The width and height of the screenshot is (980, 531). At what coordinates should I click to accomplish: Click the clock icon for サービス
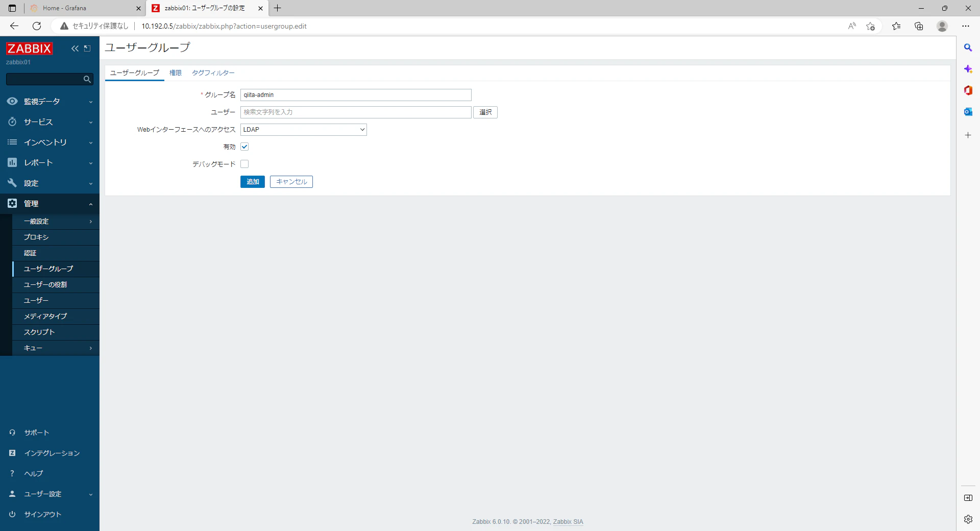(x=12, y=122)
